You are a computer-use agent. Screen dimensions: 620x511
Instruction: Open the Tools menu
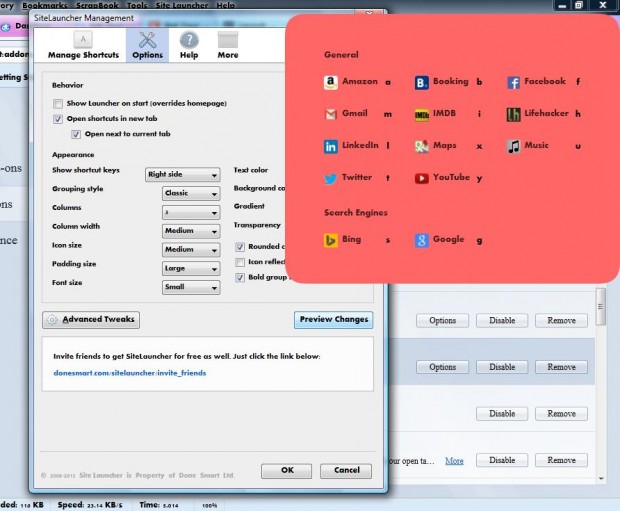137,5
